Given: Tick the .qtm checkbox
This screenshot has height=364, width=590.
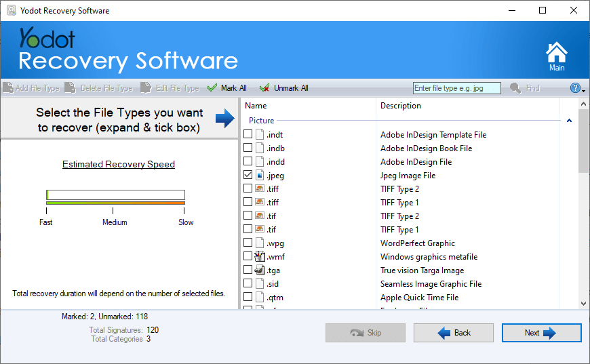Looking at the screenshot, I should 248,297.
